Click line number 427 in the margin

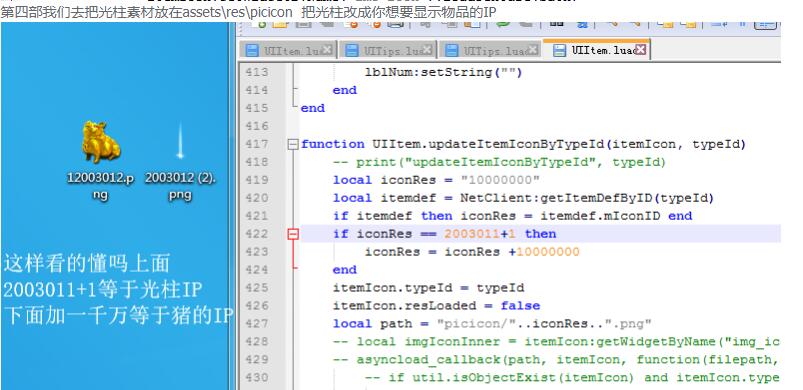coord(256,324)
